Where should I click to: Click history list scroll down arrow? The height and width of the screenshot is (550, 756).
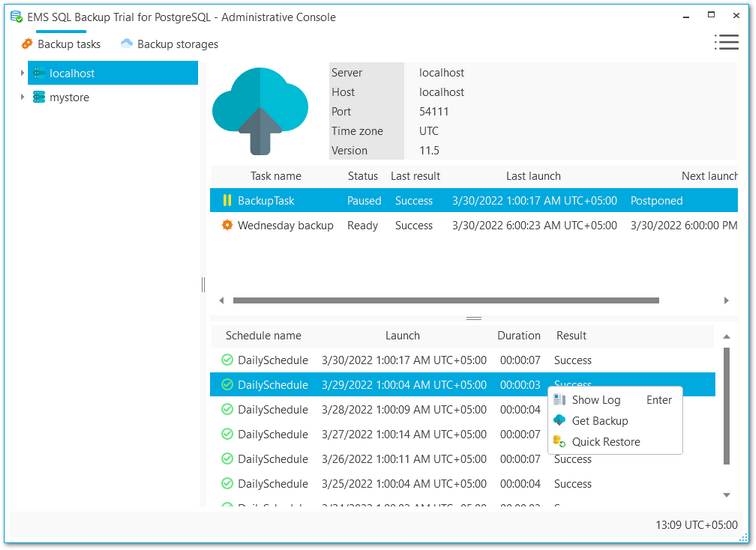[x=727, y=495]
